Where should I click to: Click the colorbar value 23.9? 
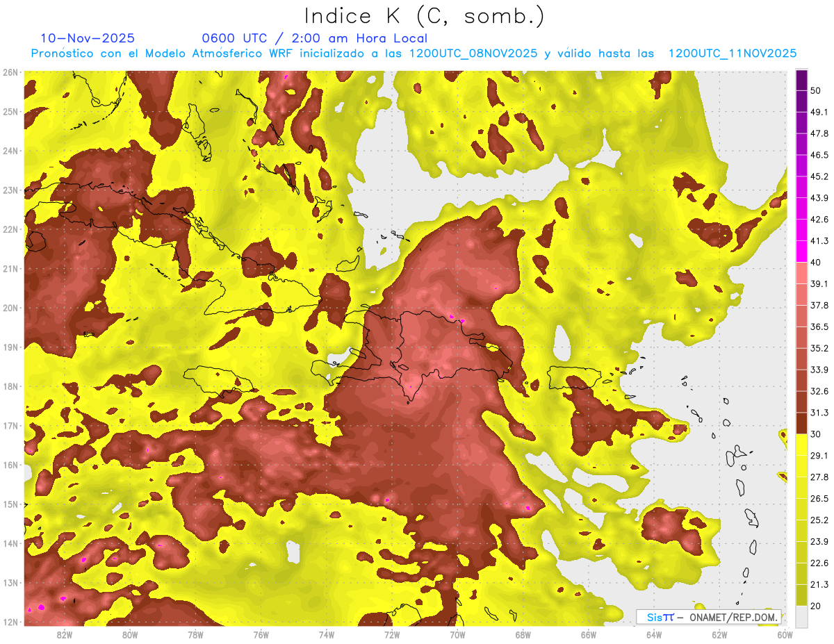coord(819,541)
